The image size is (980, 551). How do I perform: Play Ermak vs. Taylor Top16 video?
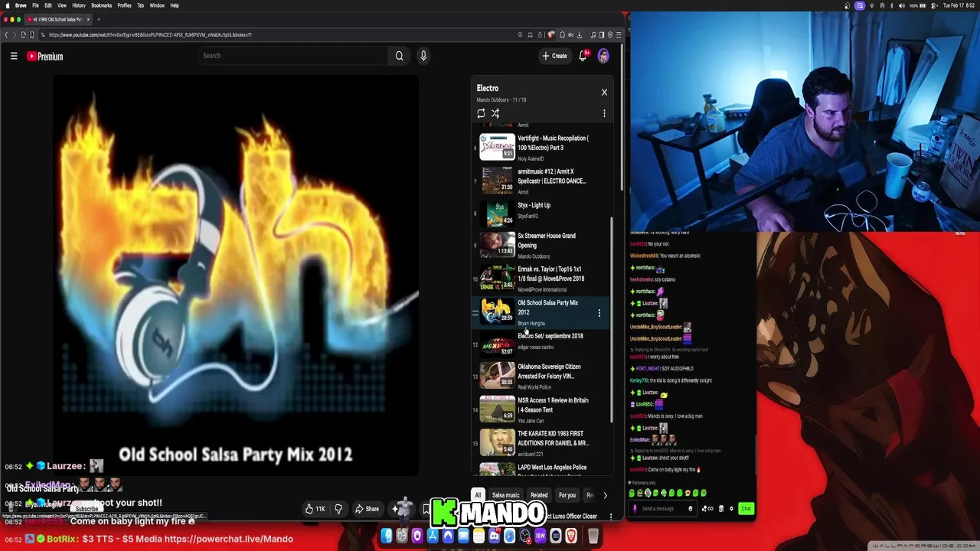point(541,279)
